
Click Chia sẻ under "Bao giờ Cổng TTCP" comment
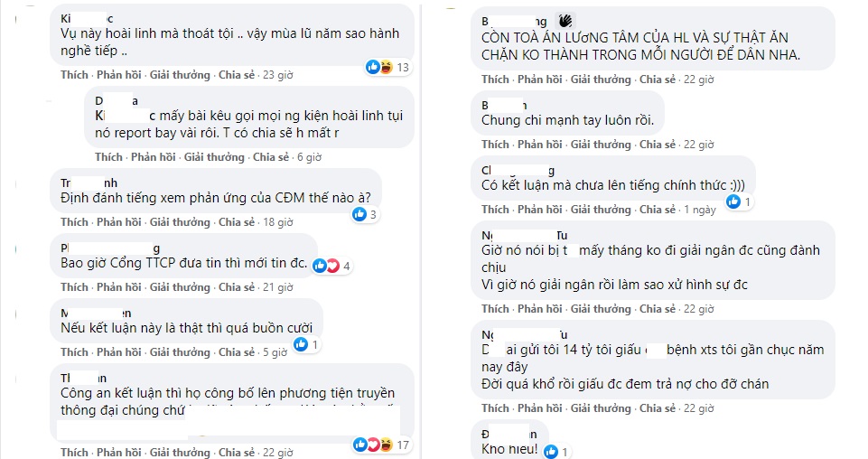(237, 287)
